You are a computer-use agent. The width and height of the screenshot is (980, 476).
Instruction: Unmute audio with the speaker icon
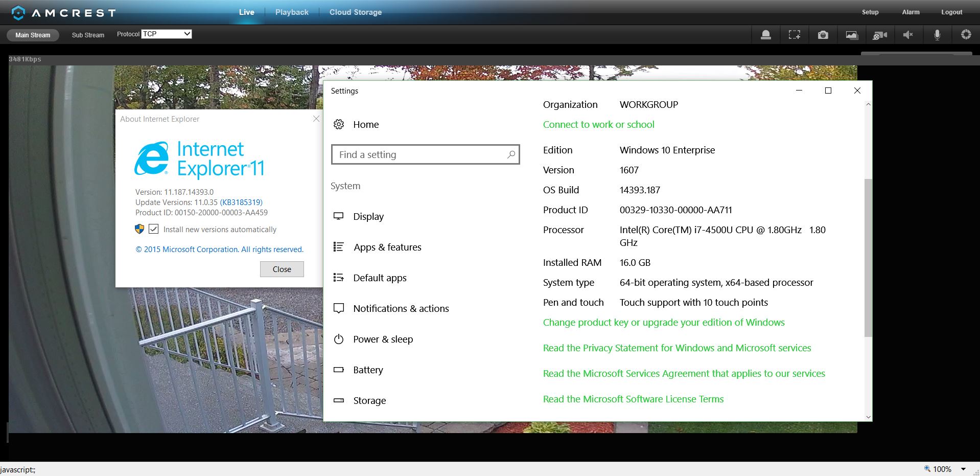[908, 35]
